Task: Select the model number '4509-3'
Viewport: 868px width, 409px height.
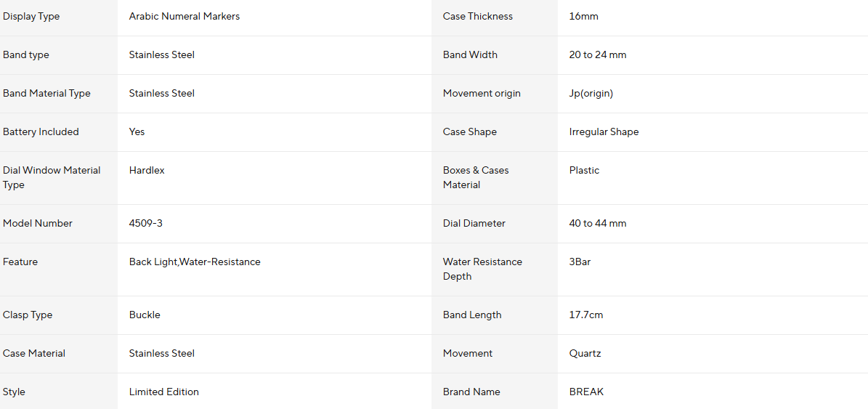Action: (x=146, y=223)
